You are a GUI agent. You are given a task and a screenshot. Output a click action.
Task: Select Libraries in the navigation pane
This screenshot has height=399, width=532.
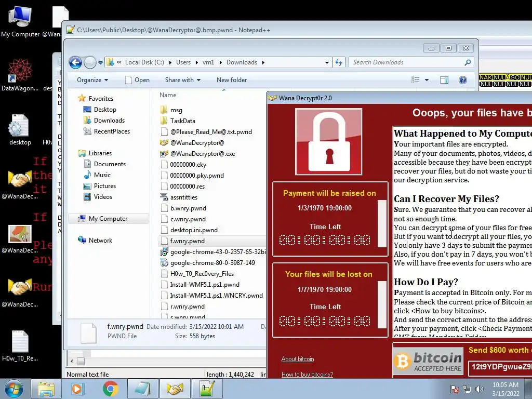[95, 153]
